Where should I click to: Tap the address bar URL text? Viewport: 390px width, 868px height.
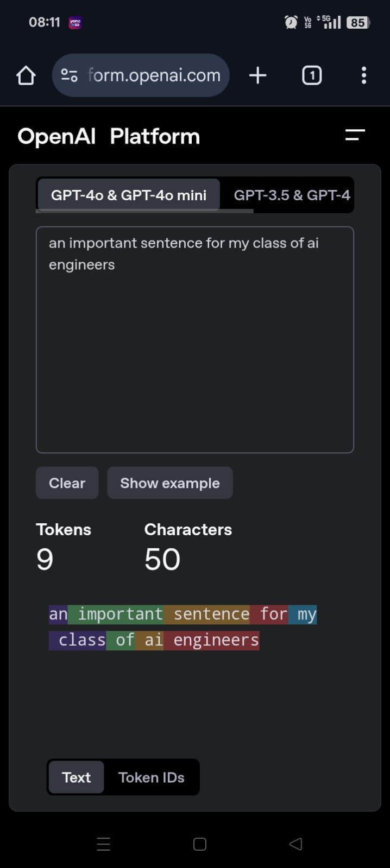coord(154,75)
